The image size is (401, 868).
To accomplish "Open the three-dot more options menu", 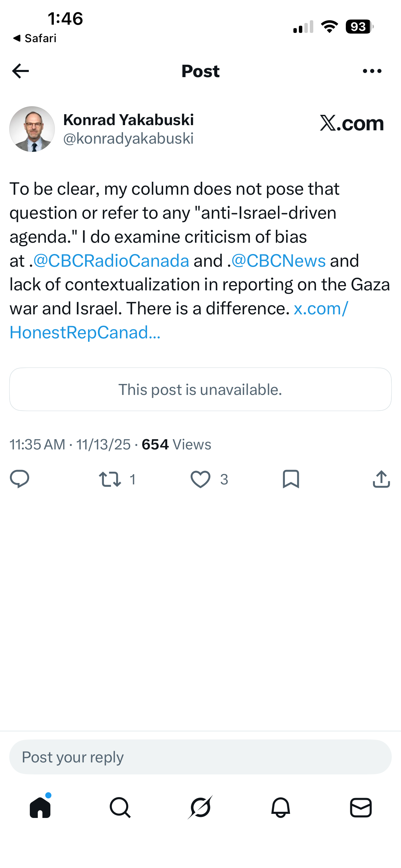I will (x=372, y=71).
